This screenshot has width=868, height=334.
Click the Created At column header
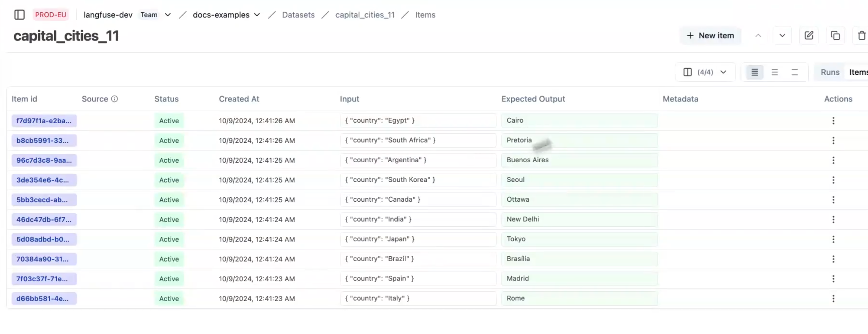(239, 99)
